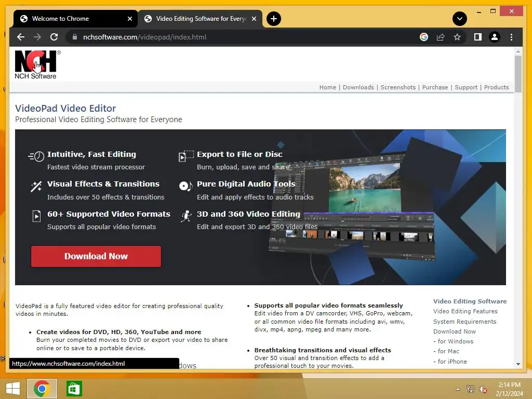Click the scrollbar up arrow
Screen dimensions: 532x399
click(x=518, y=52)
